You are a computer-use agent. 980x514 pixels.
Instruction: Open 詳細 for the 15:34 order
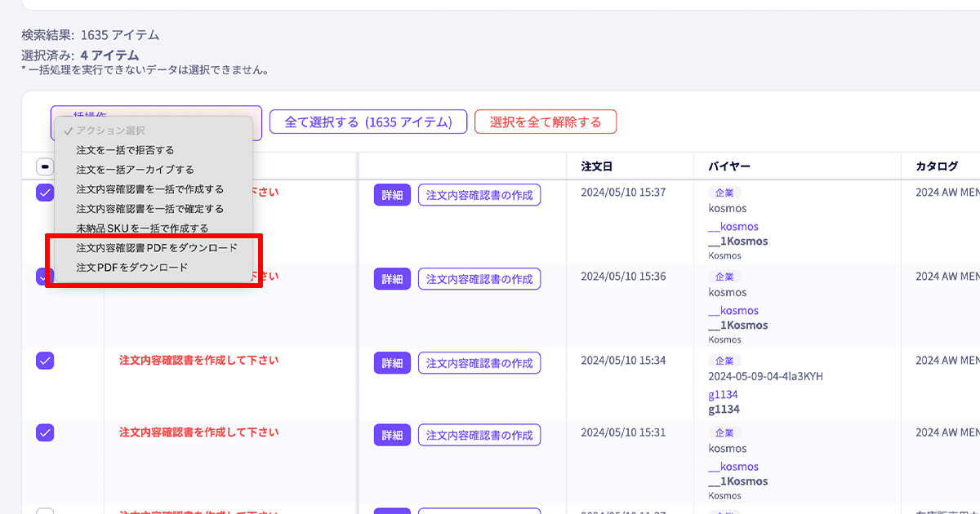[x=393, y=363]
